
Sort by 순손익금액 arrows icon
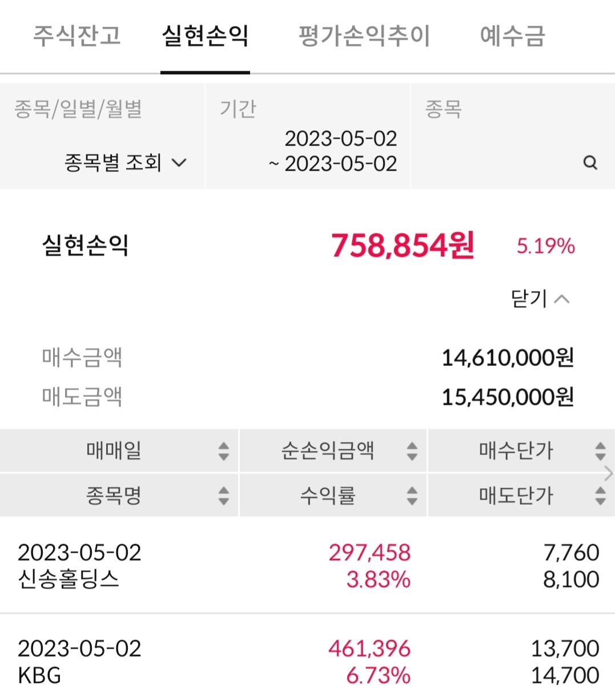pos(412,451)
